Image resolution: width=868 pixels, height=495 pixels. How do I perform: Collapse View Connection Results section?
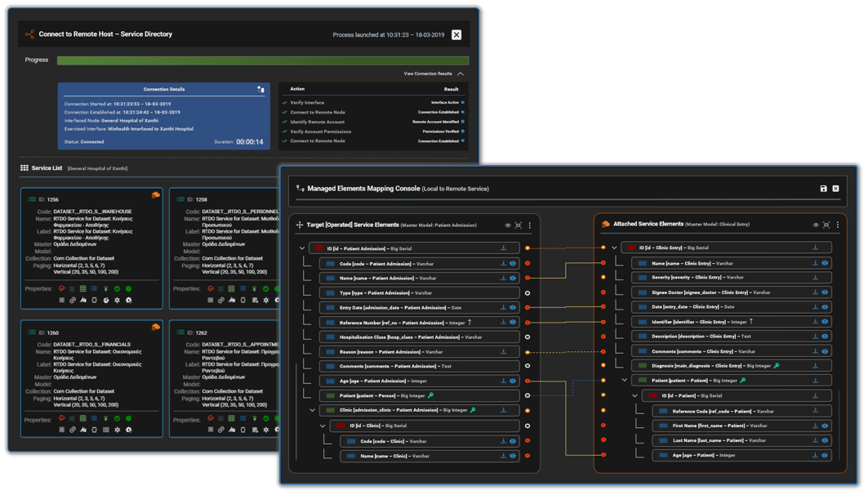click(x=461, y=74)
